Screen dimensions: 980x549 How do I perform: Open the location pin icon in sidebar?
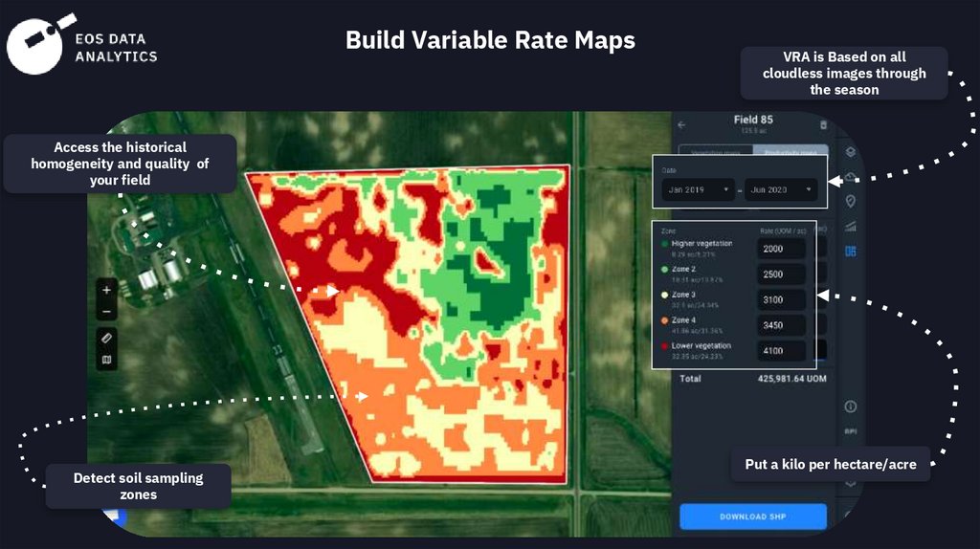tap(850, 201)
